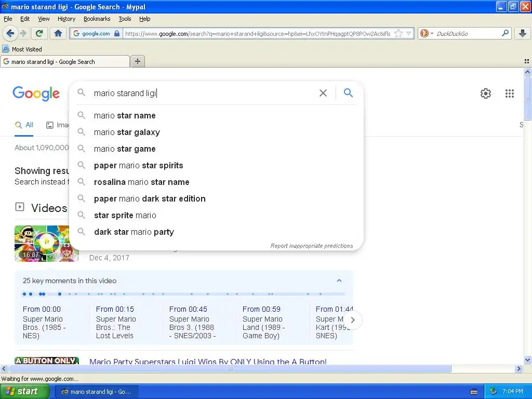Select the 'mario starand ligi' browser tab
The width and height of the screenshot is (532, 399).
[65, 61]
